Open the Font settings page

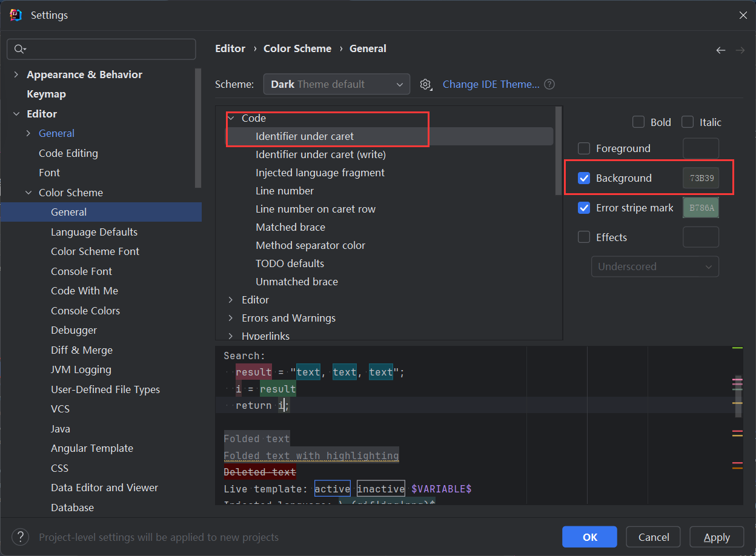[49, 173]
